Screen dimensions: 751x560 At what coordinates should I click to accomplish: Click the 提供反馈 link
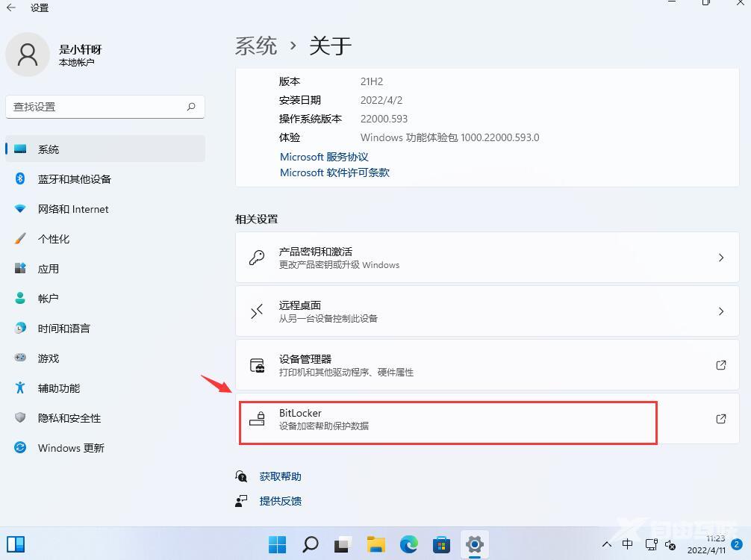[x=281, y=501]
